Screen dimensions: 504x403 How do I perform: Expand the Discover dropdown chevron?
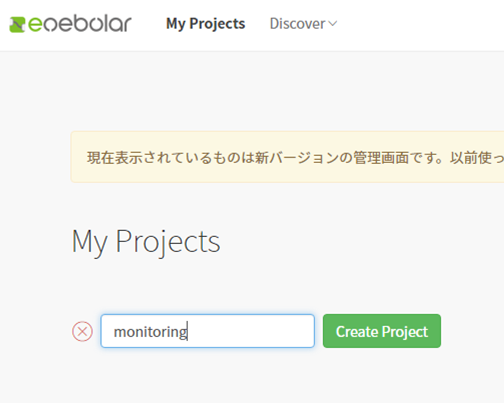pyautogui.click(x=333, y=24)
